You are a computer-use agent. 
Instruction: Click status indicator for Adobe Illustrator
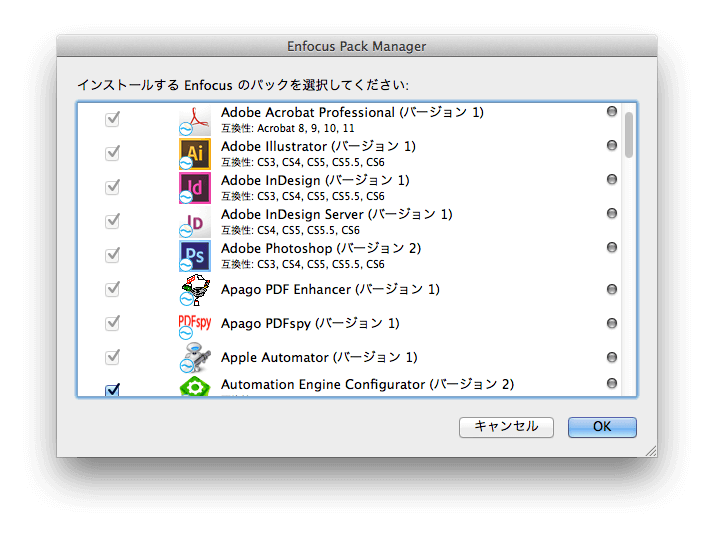(x=612, y=145)
